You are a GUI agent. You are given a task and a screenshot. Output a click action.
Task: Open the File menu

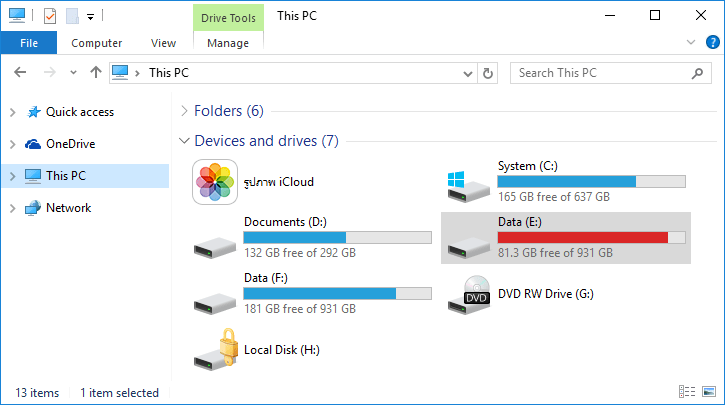pyautogui.click(x=28, y=43)
